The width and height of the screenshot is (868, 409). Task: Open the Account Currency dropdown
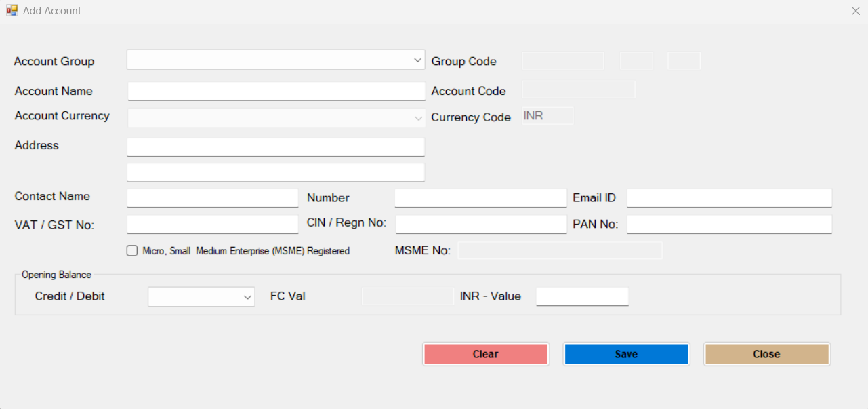(417, 118)
